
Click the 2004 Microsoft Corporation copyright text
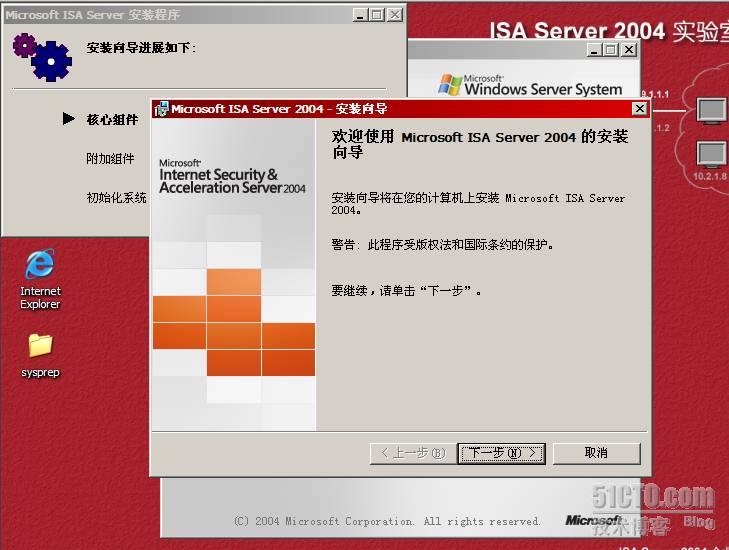click(387, 521)
